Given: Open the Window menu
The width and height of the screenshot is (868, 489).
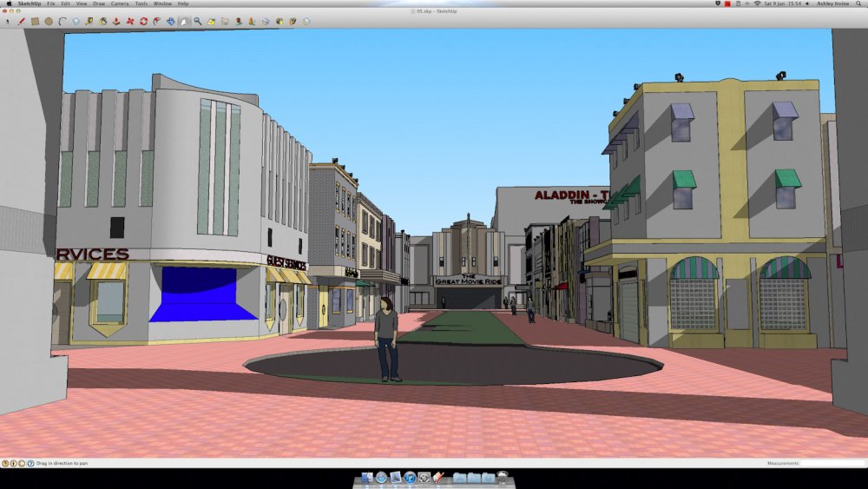Looking at the screenshot, I should click(x=162, y=3).
